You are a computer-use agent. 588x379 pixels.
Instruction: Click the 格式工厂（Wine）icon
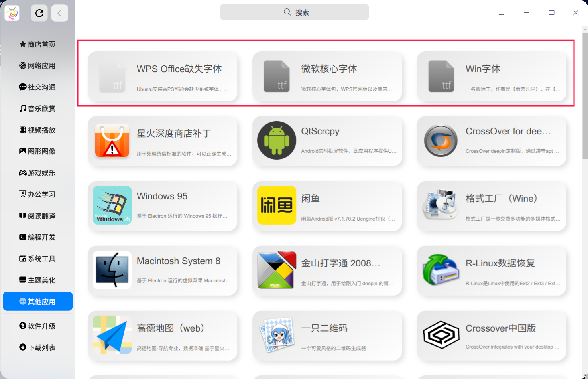[441, 205]
